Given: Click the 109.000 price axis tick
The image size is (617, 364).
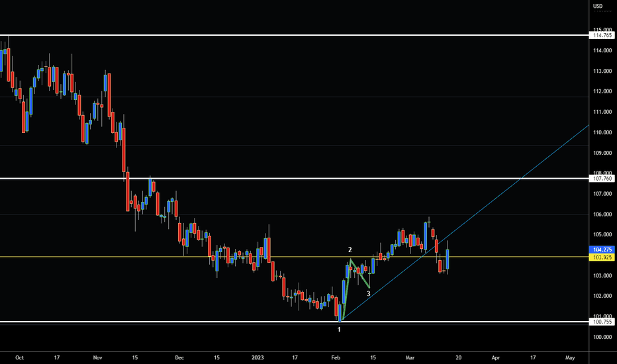Looking at the screenshot, I should coord(602,153).
